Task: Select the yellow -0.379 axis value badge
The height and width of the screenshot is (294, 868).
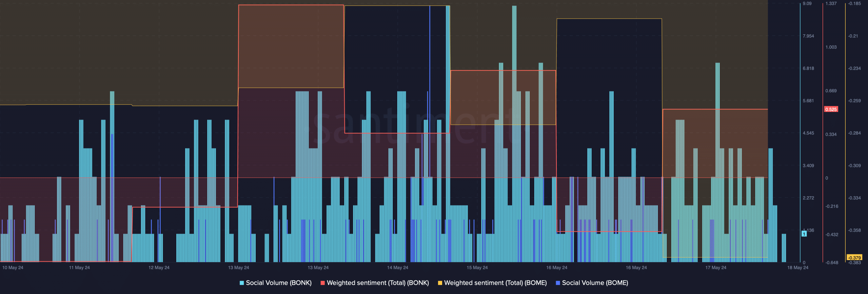Action: point(854,257)
